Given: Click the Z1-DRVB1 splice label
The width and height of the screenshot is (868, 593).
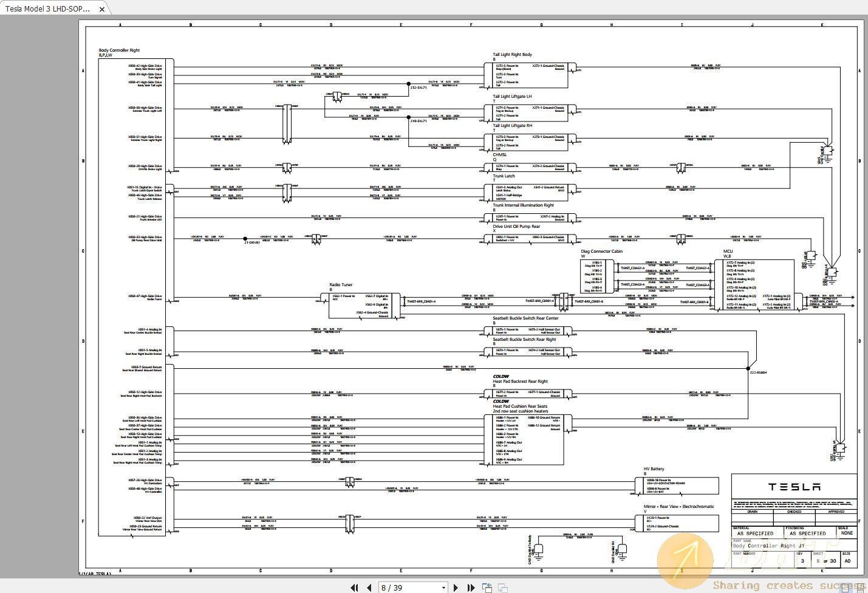Looking at the screenshot, I should click(252, 243).
